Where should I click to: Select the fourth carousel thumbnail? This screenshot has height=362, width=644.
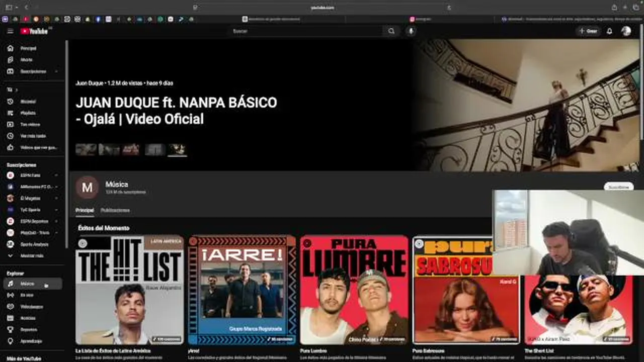point(155,149)
